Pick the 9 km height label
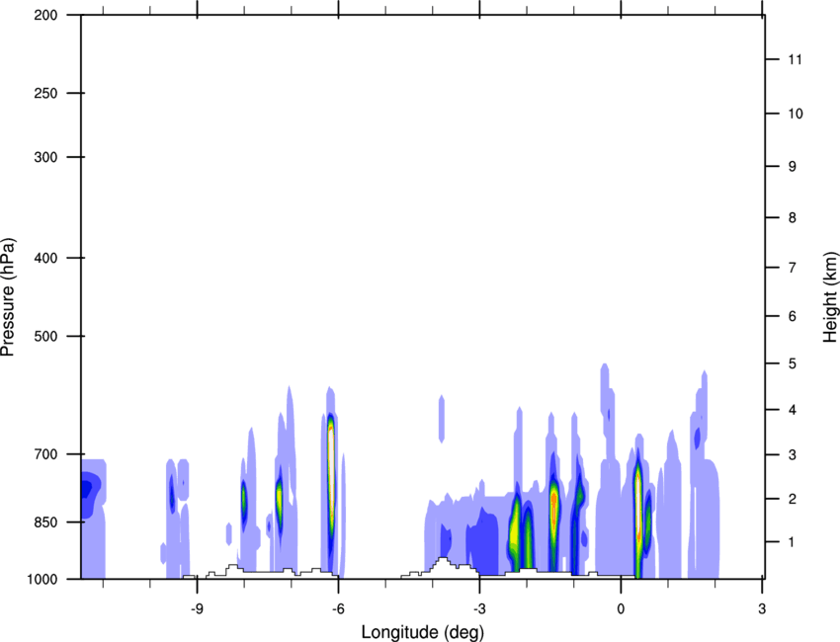The width and height of the screenshot is (840, 642). click(x=793, y=167)
